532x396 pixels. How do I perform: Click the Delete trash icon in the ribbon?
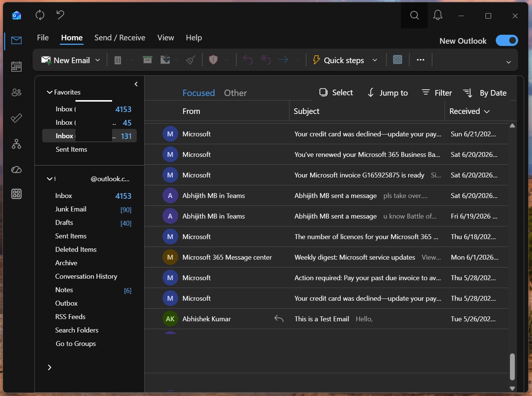118,60
